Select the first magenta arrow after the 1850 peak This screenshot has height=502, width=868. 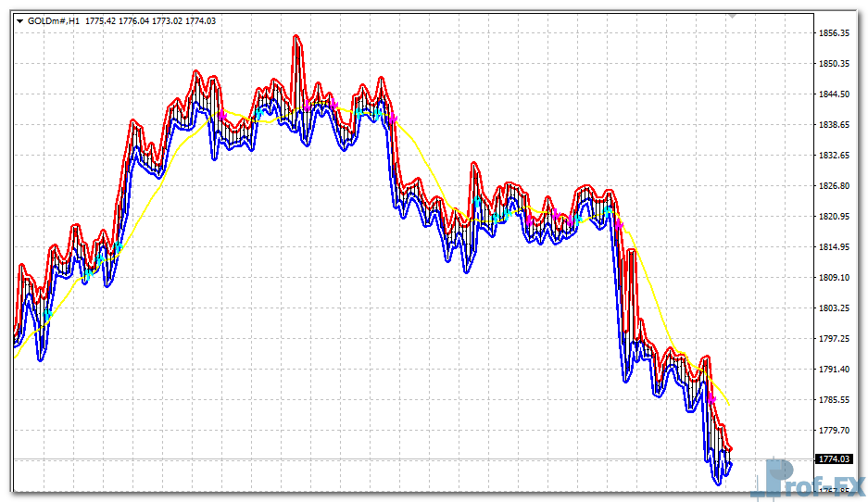pyautogui.click(x=222, y=114)
